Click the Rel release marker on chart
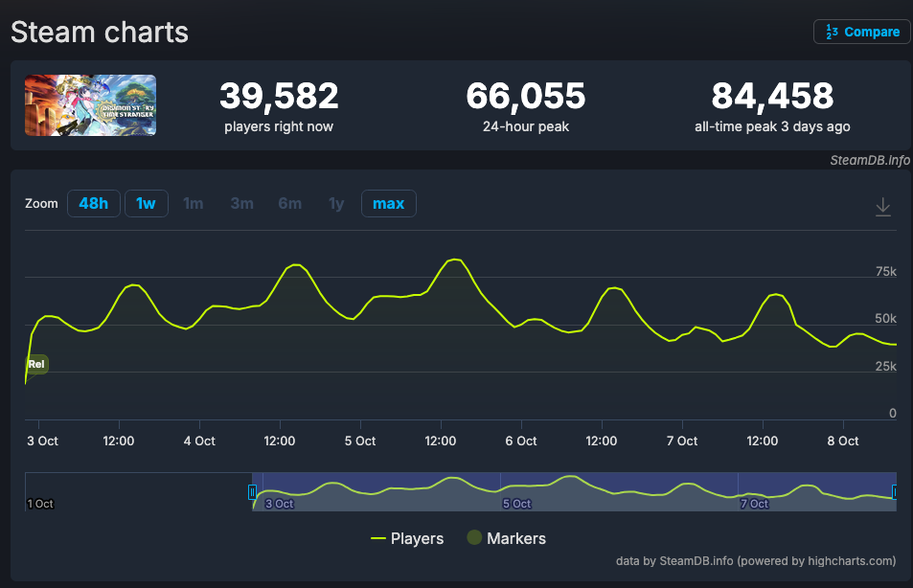The image size is (913, 588). pyautogui.click(x=36, y=364)
